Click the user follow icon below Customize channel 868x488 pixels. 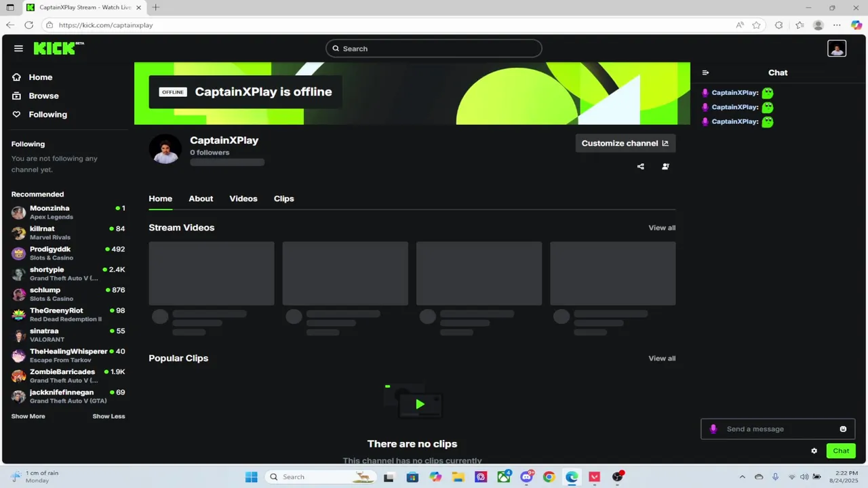(665, 166)
